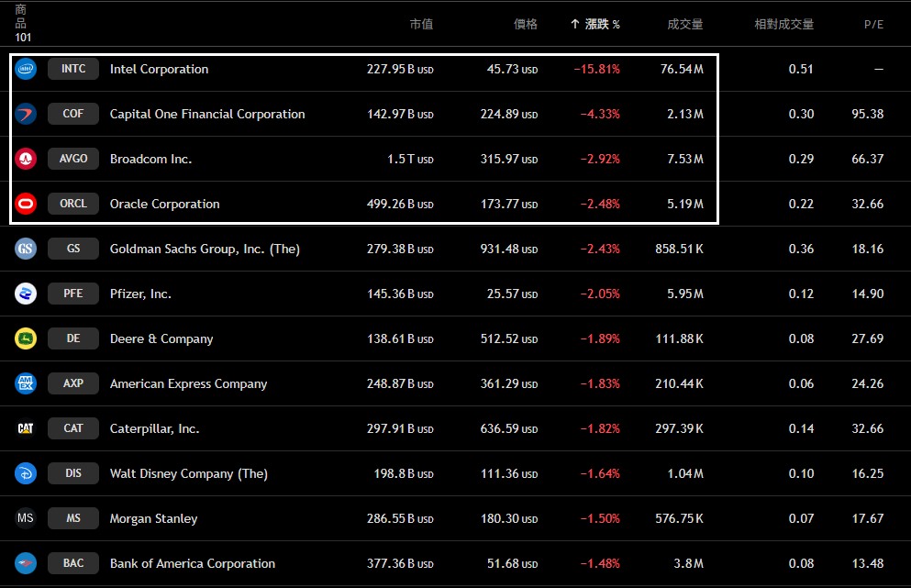Click the 相對成交量 column header

coord(783,24)
